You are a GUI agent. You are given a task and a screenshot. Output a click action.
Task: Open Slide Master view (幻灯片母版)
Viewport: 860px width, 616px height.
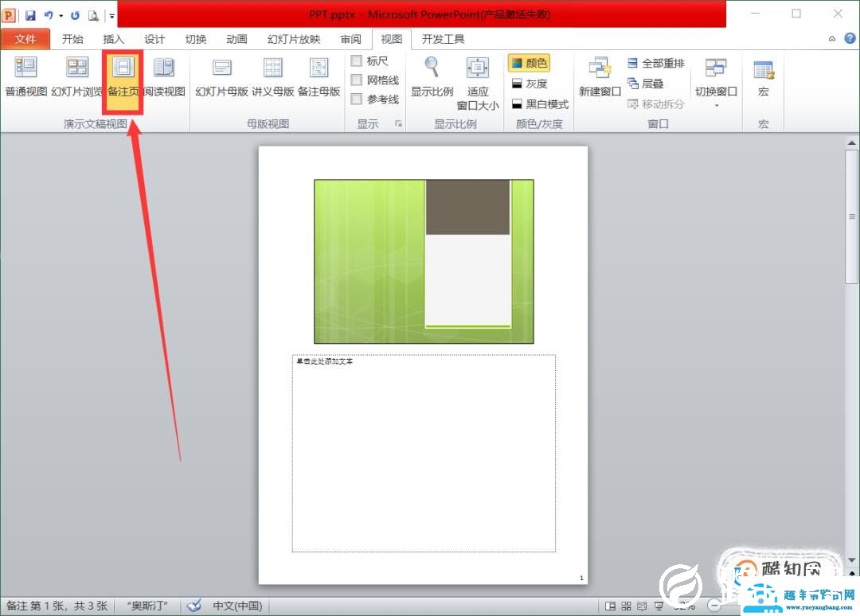(x=222, y=77)
